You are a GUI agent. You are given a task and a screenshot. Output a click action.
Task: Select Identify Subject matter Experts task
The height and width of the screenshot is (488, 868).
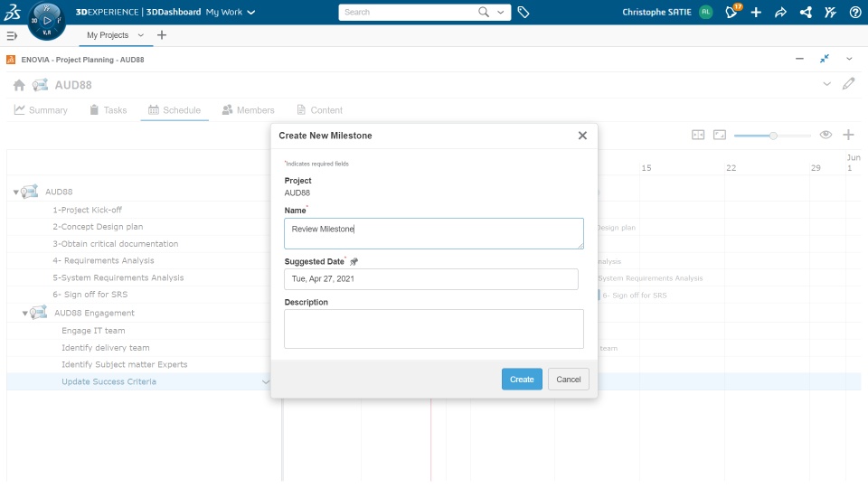125,364
